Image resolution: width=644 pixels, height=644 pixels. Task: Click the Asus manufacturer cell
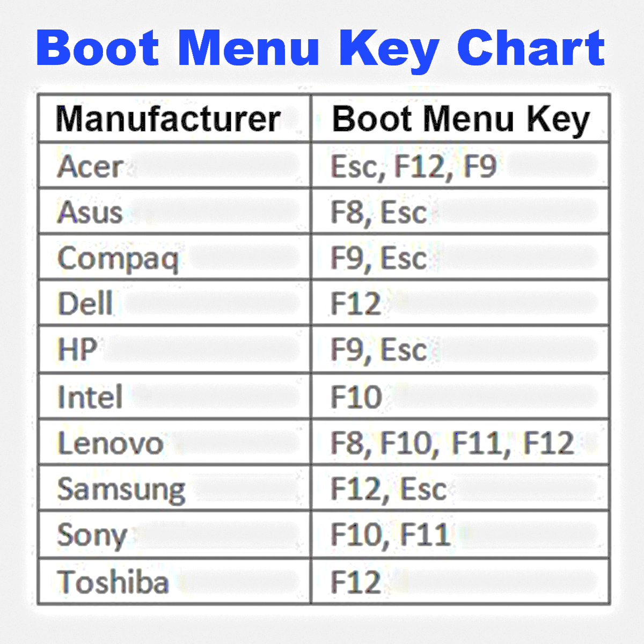[174, 211]
